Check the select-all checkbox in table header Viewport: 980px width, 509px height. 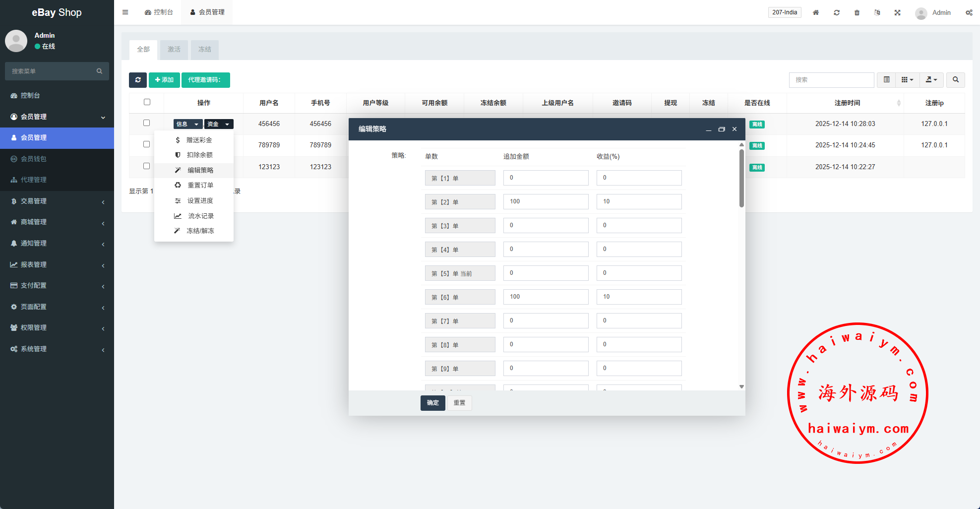pos(147,102)
